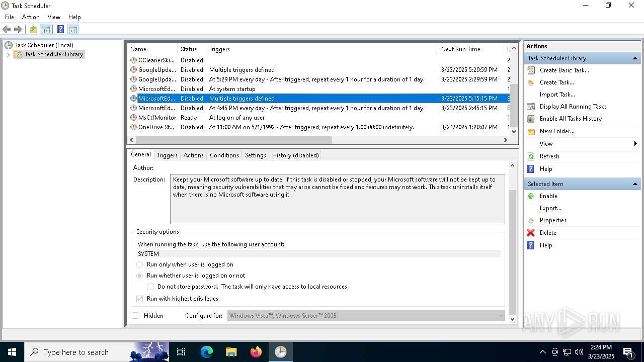Viewport: 644px width, 362px height.
Task: Open the Action menu
Action: point(31,17)
